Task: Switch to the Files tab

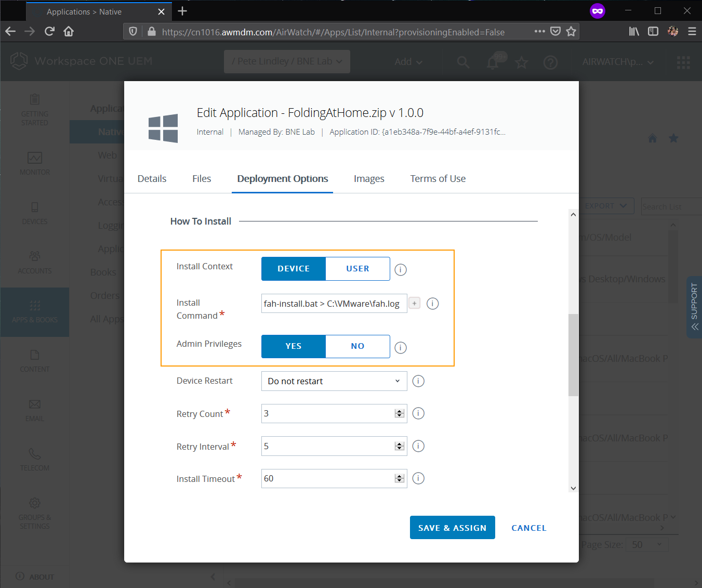Action: [x=202, y=178]
